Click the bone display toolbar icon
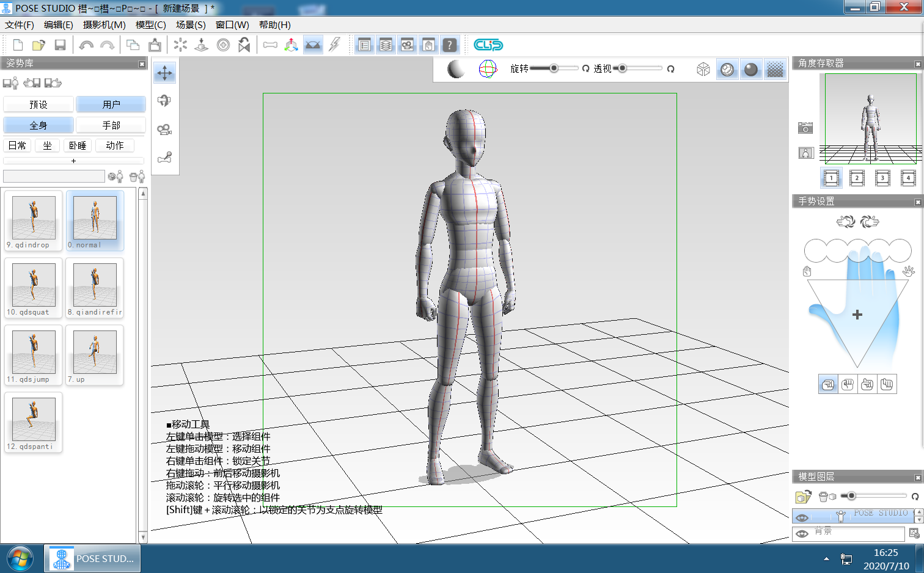 [270, 45]
